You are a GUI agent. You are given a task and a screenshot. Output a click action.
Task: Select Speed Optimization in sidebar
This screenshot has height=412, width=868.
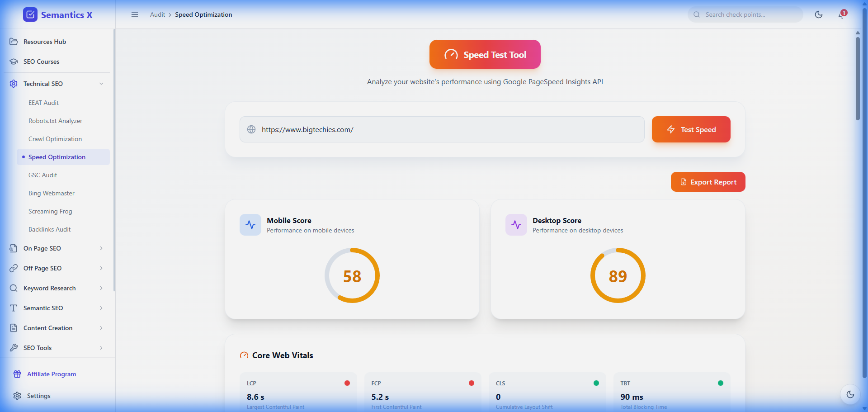click(63, 157)
